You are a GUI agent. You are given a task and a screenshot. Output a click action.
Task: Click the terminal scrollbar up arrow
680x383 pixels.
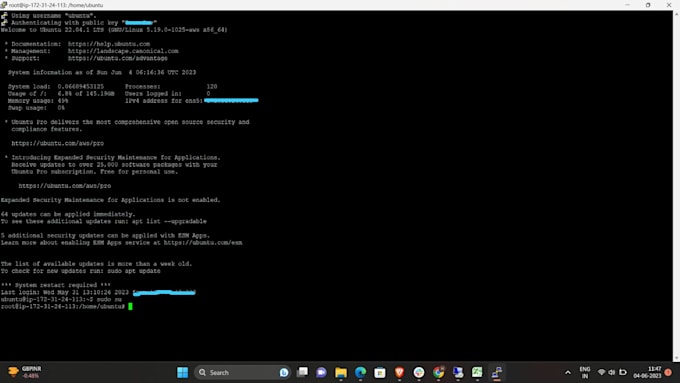coord(676,14)
